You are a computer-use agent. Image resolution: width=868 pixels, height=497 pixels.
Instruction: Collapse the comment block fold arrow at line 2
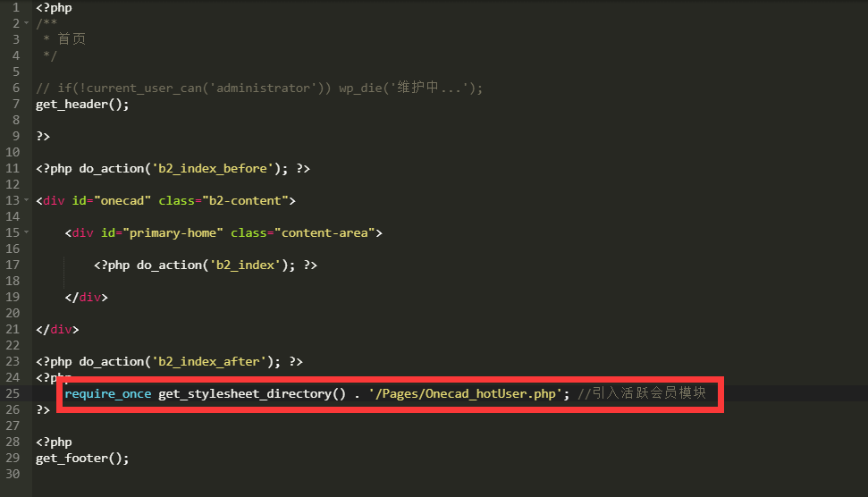[26, 23]
